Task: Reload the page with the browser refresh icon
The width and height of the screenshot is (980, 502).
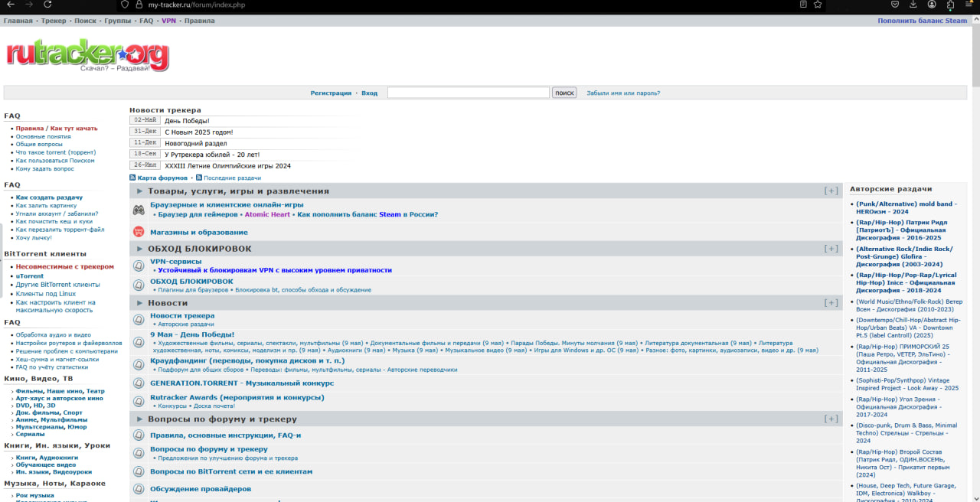Action: pyautogui.click(x=47, y=5)
